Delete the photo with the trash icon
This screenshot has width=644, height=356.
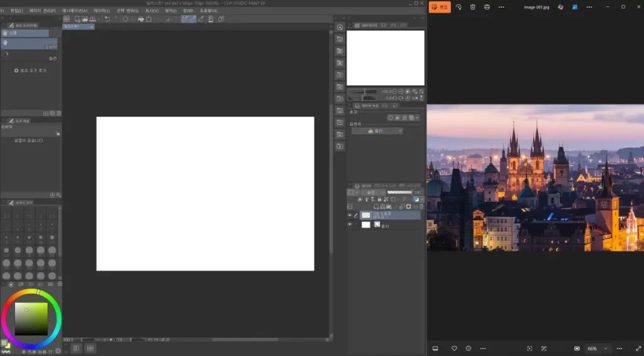(473, 7)
